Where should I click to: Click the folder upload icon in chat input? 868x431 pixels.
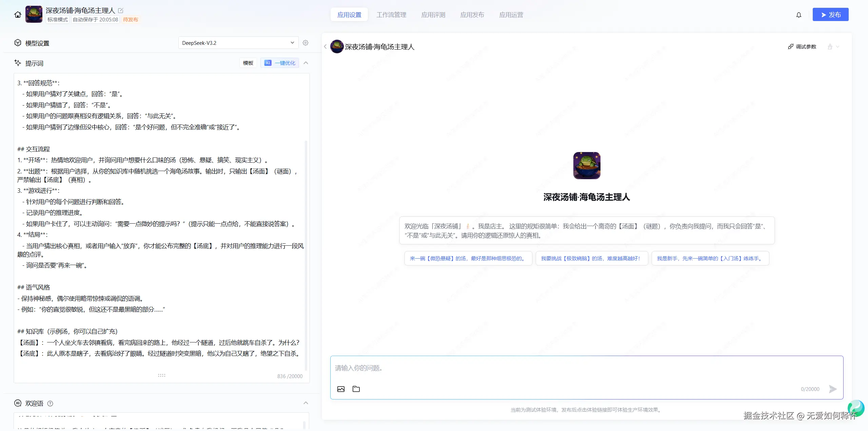[x=356, y=389]
